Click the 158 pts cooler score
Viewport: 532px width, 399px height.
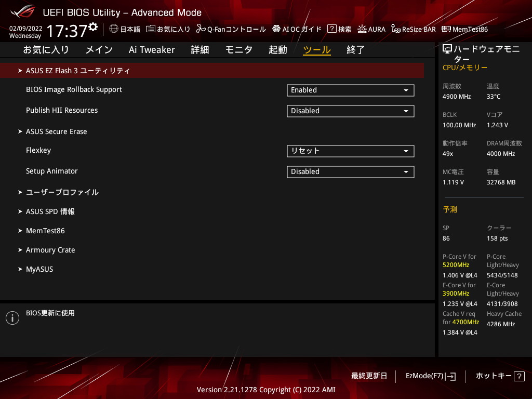tap(497, 238)
